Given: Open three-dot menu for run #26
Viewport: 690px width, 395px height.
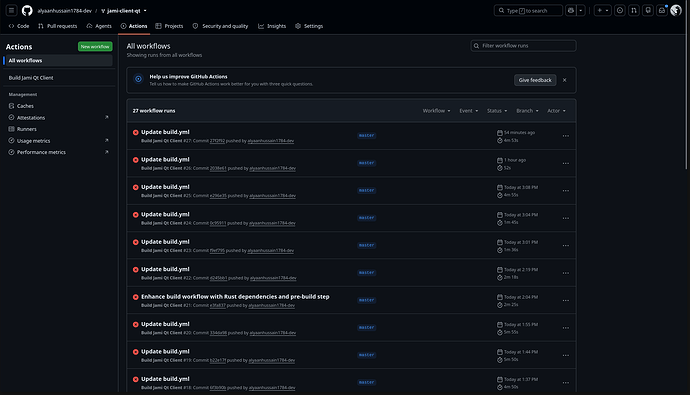Looking at the screenshot, I should pos(565,163).
